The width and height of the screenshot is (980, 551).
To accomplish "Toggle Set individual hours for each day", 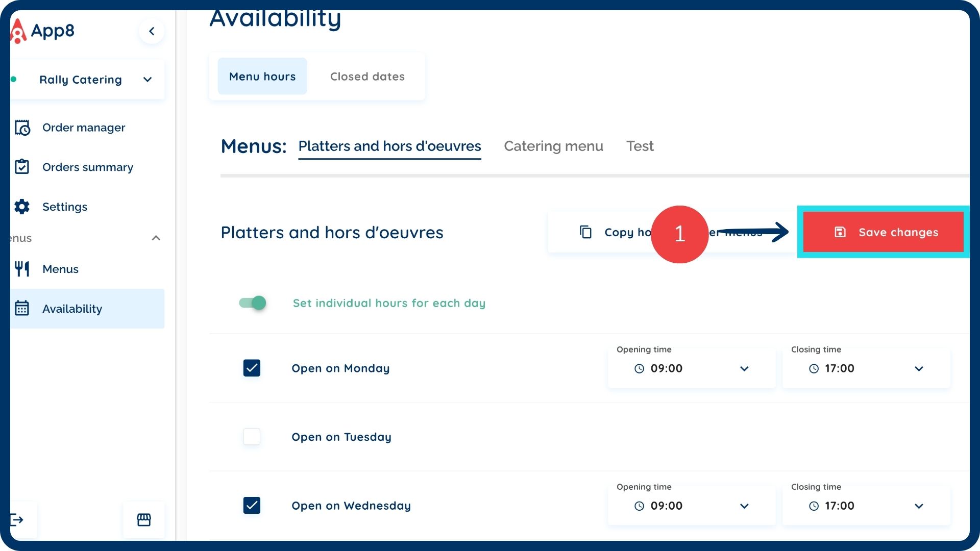I will tap(253, 303).
